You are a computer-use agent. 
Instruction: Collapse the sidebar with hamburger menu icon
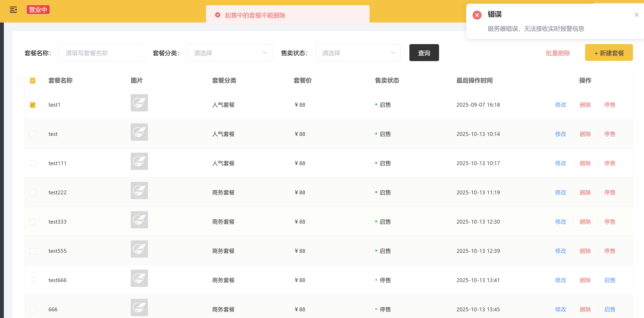[13, 10]
